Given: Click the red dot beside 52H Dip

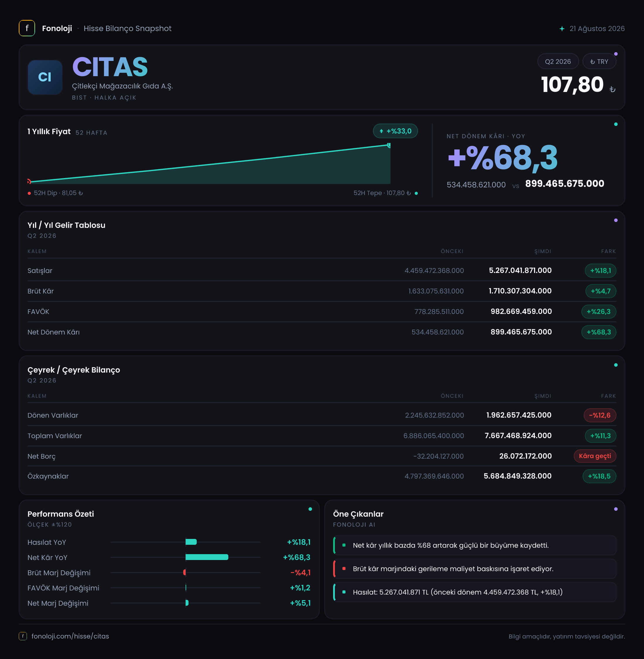Looking at the screenshot, I should pos(30,193).
